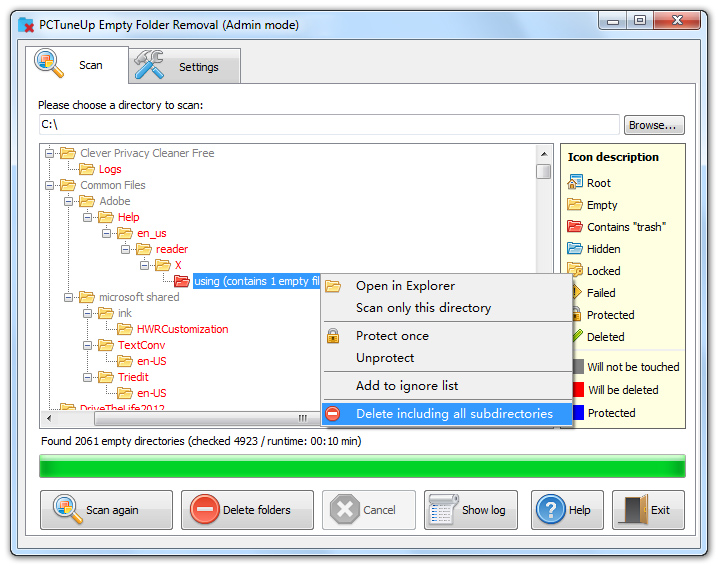This screenshot has width=718, height=566.
Task: Click Scan again button label
Action: point(112,510)
